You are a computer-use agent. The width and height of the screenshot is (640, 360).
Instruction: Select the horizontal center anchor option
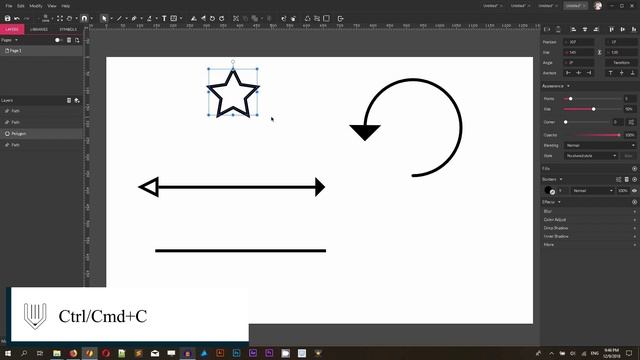pyautogui.click(x=579, y=73)
